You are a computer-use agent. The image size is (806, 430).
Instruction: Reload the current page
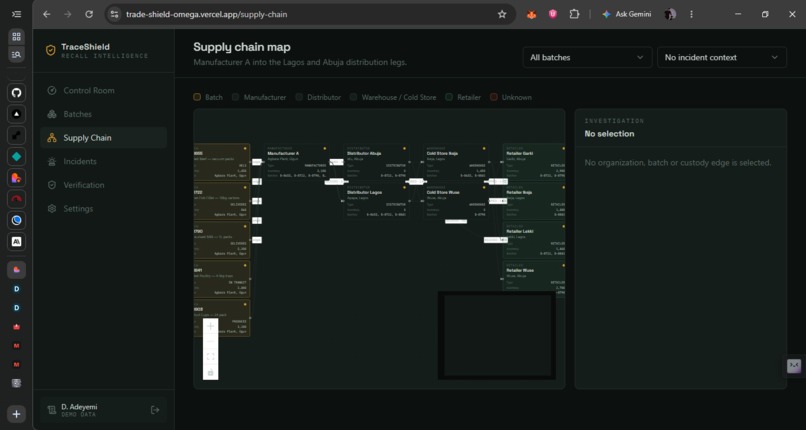pyautogui.click(x=89, y=14)
